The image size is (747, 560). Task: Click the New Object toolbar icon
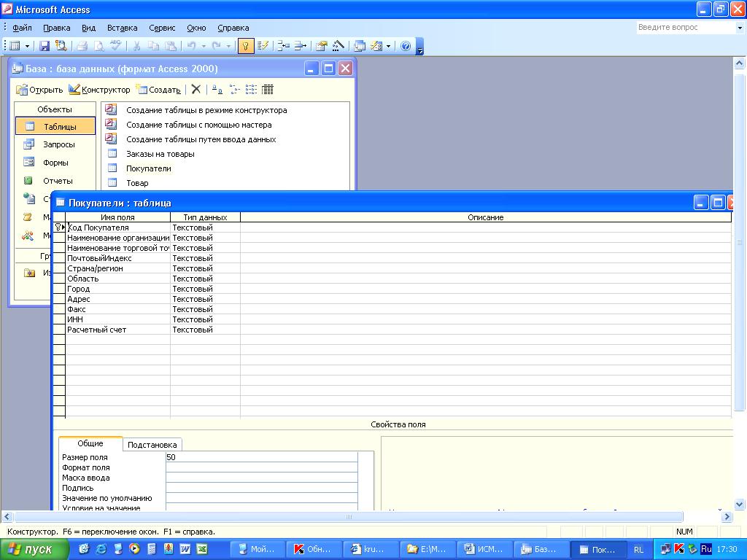coord(376,46)
